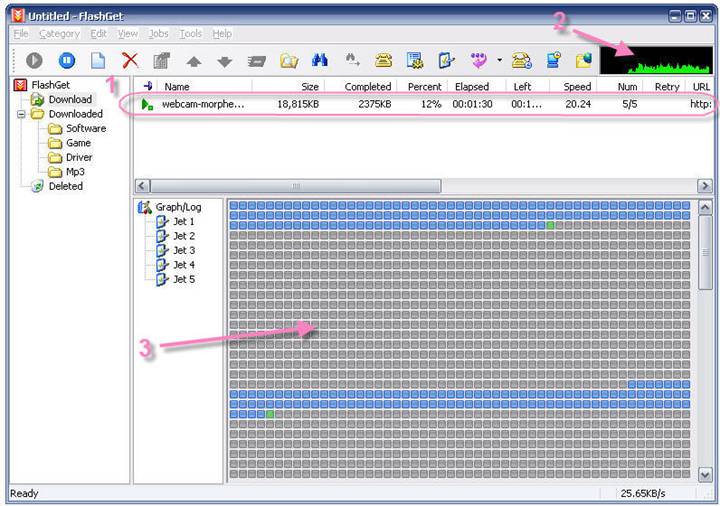Select the webcam-morphe download job name
The height and width of the screenshot is (506, 720).
pyautogui.click(x=203, y=104)
